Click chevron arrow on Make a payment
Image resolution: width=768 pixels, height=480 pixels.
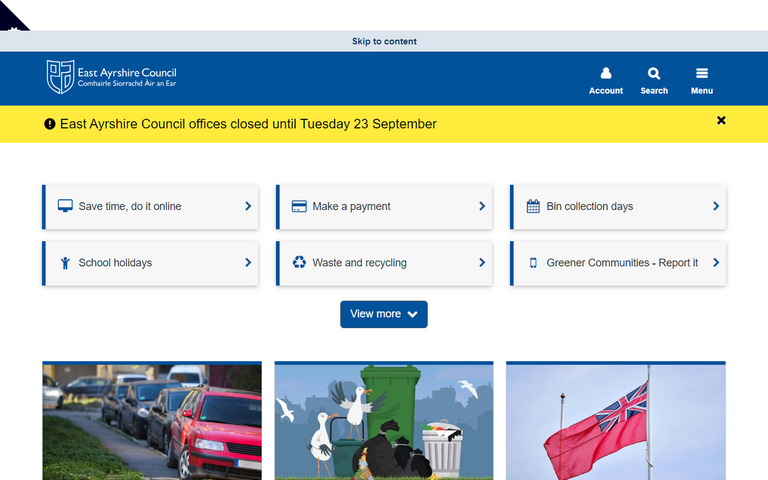pos(482,206)
